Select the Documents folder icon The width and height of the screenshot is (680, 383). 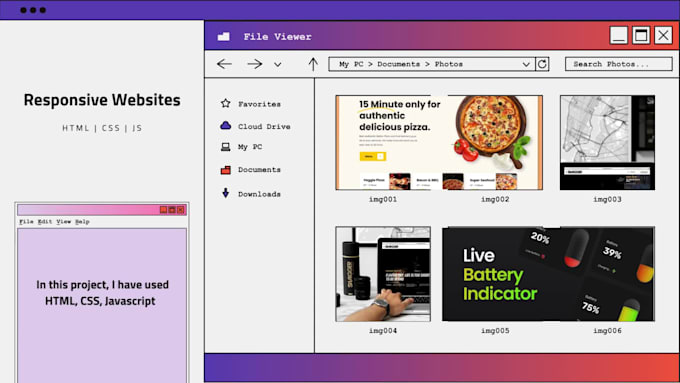pos(226,170)
